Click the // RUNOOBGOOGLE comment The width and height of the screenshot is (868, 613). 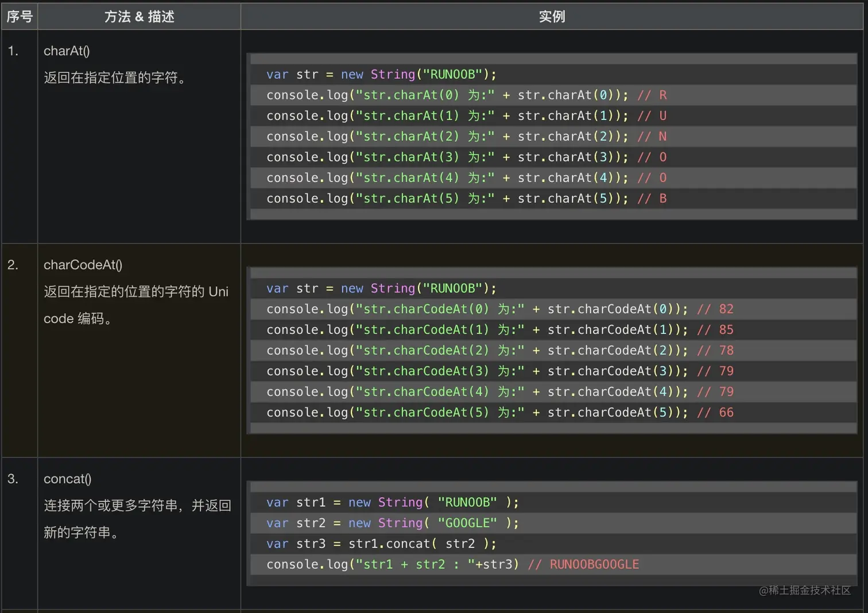pyautogui.click(x=583, y=564)
